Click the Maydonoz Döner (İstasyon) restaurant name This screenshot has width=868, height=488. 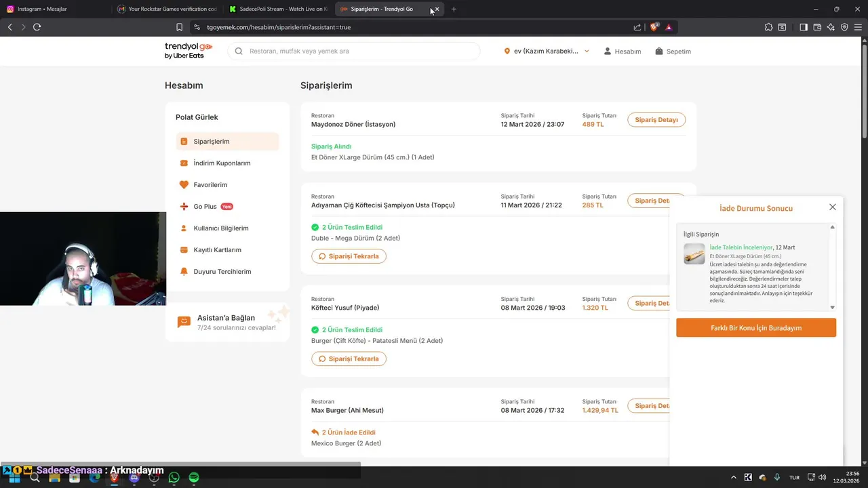[x=353, y=125]
